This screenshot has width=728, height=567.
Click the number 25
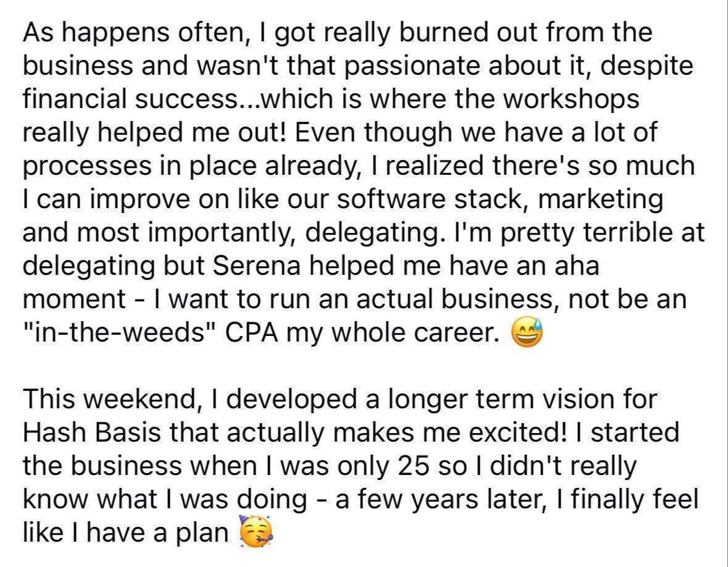412,466
